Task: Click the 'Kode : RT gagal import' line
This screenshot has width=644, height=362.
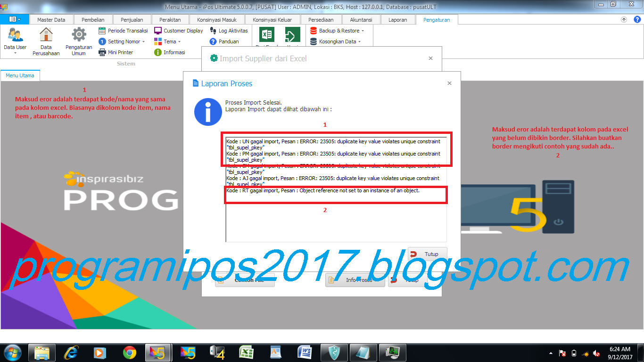Action: click(323, 191)
